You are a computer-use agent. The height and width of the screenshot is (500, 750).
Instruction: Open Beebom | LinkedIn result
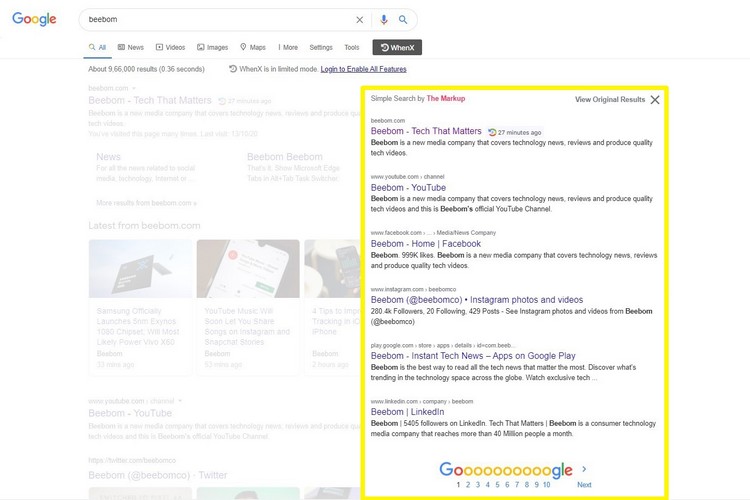(408, 411)
